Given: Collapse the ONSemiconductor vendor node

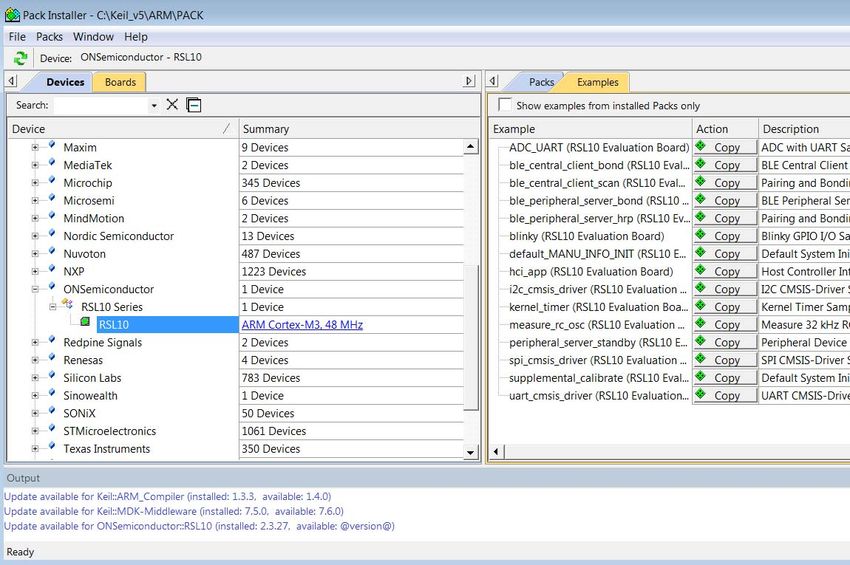Looking at the screenshot, I should 35,290.
